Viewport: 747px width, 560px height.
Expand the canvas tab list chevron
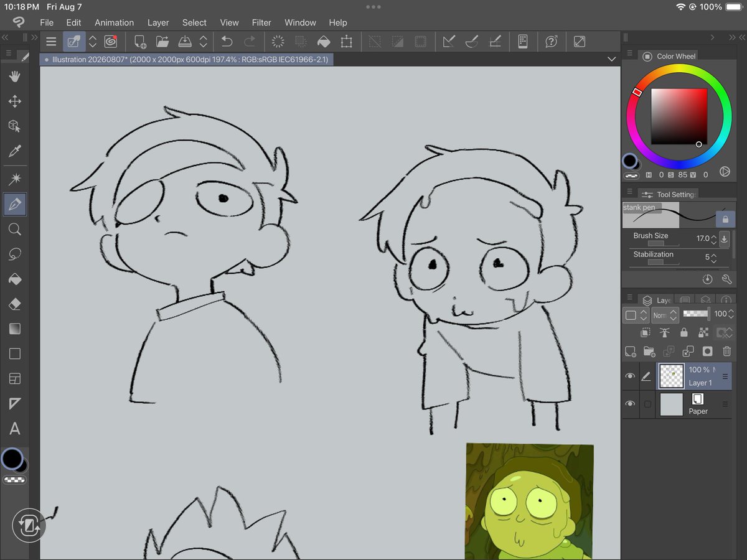click(611, 59)
